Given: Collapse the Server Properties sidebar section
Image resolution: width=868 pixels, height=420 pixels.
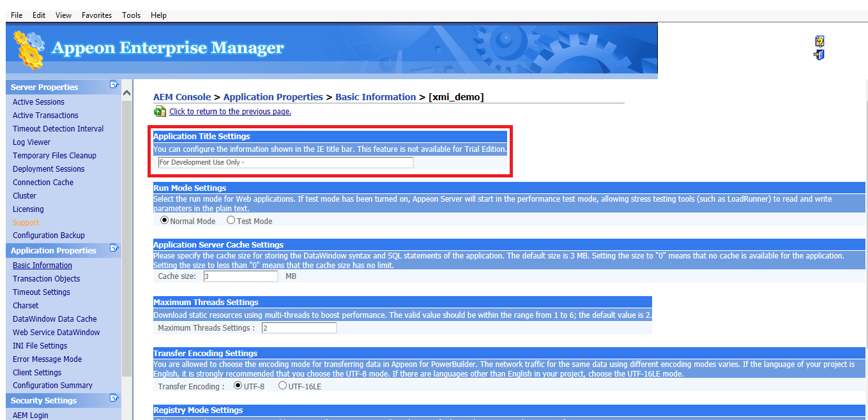Looking at the screenshot, I should pos(114,84).
